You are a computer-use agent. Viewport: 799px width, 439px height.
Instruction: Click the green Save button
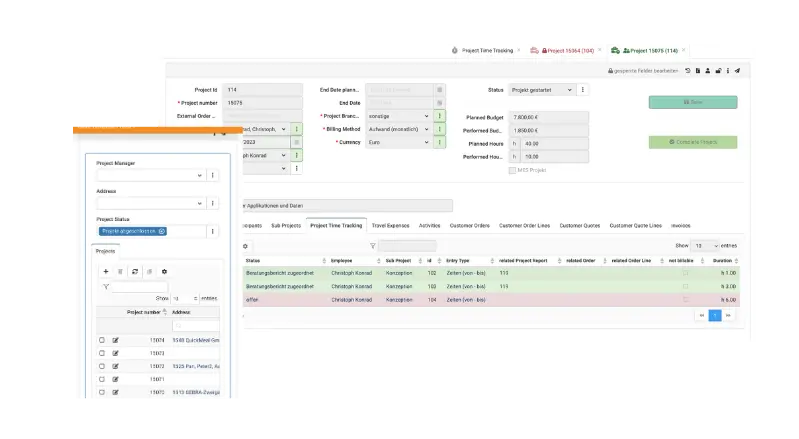click(692, 102)
